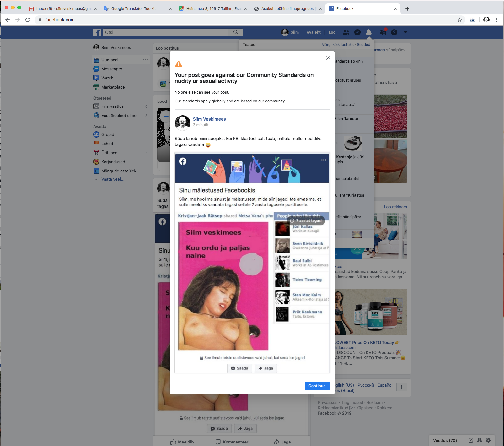Open notifications bell icon
Image resolution: width=504 pixels, height=446 pixels.
pos(369,32)
